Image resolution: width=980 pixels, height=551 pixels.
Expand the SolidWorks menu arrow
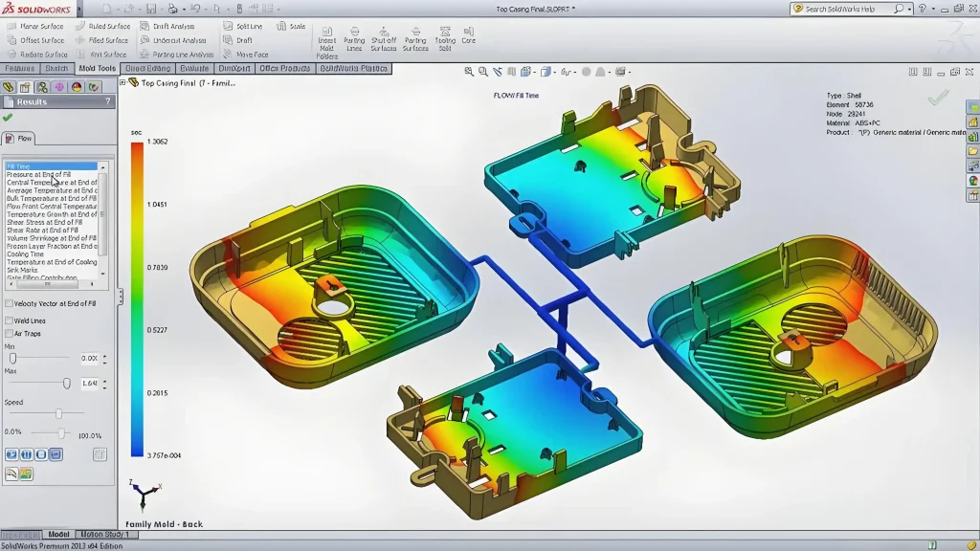(x=78, y=9)
